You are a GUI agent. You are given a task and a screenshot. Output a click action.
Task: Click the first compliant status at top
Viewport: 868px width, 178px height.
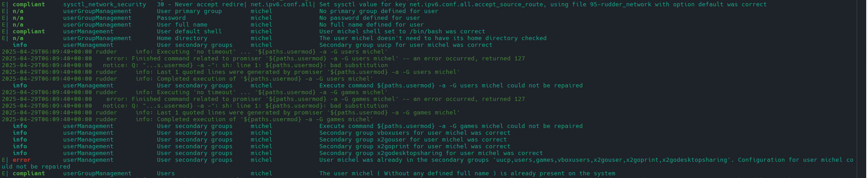coord(29,5)
